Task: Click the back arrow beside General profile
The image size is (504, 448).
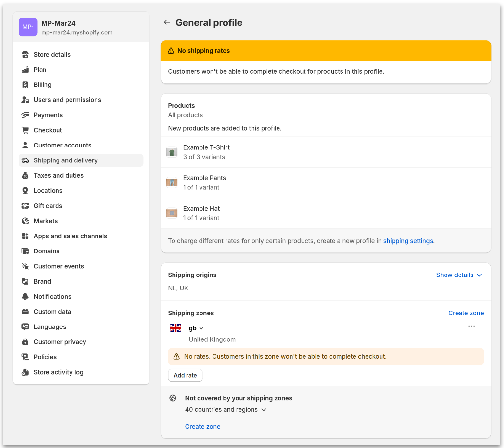Action: (x=167, y=22)
